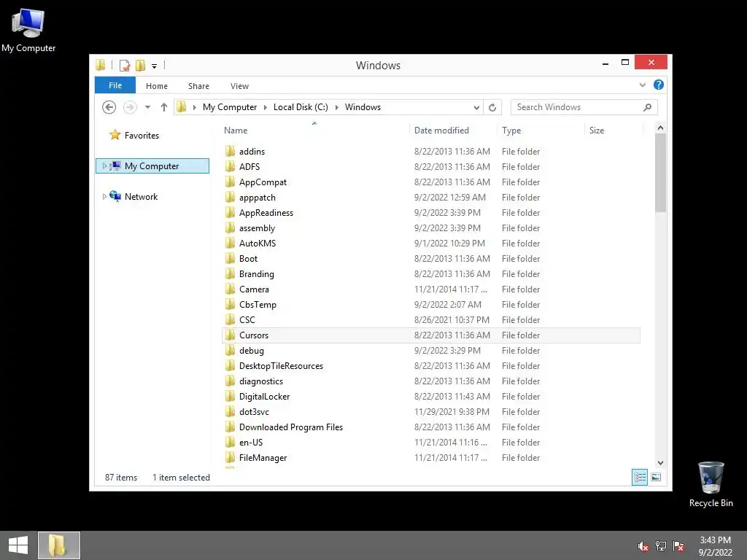Open the recent locations dropdown arrow
This screenshot has width=747, height=560.
[x=147, y=107]
